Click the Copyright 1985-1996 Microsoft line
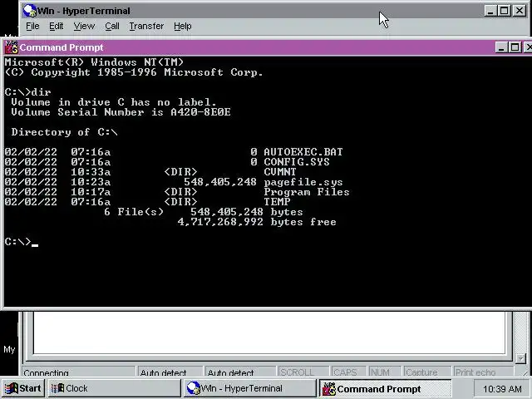Image resolution: width=532 pixels, height=399 pixels. click(134, 72)
